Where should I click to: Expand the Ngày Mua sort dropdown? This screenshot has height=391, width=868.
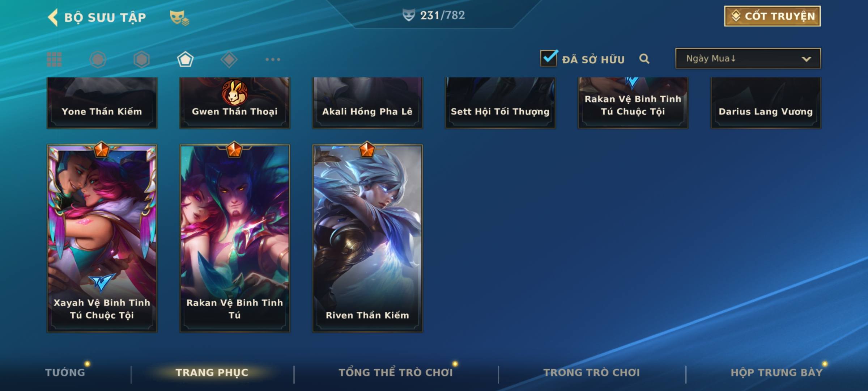[748, 58]
